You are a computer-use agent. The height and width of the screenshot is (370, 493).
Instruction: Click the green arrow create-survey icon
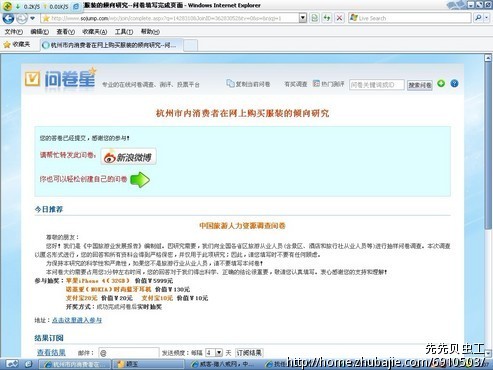coord(140,180)
